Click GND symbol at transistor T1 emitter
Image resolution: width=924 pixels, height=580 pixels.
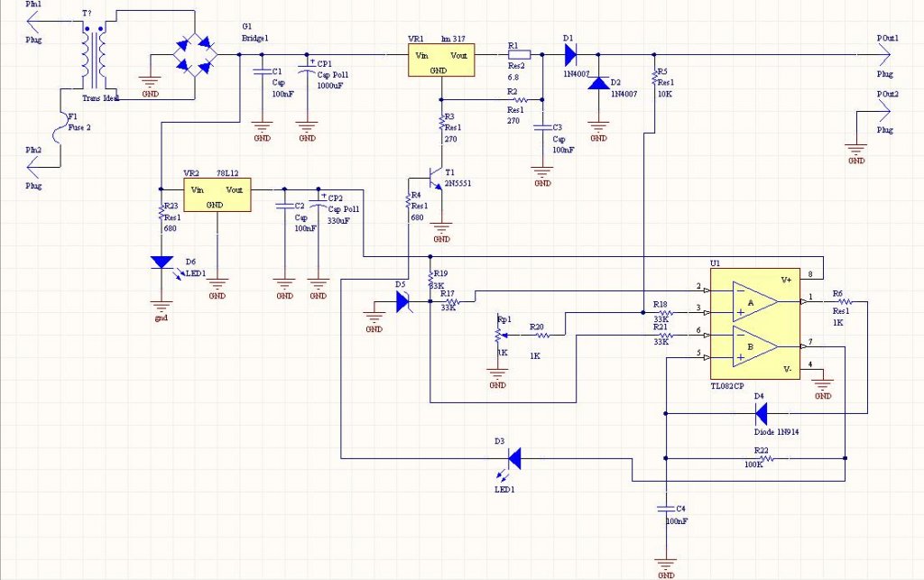click(x=441, y=230)
